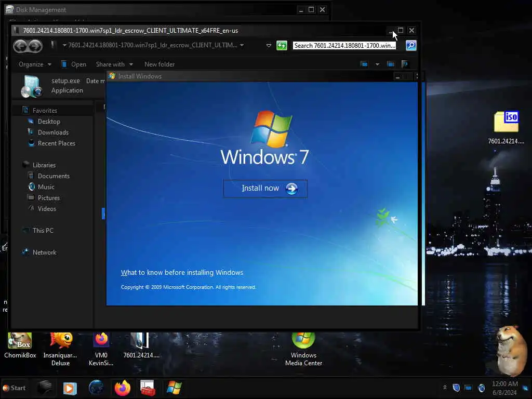The image size is (532, 399).
Task: Click the hamster desktop mascot
Action: pos(512,350)
